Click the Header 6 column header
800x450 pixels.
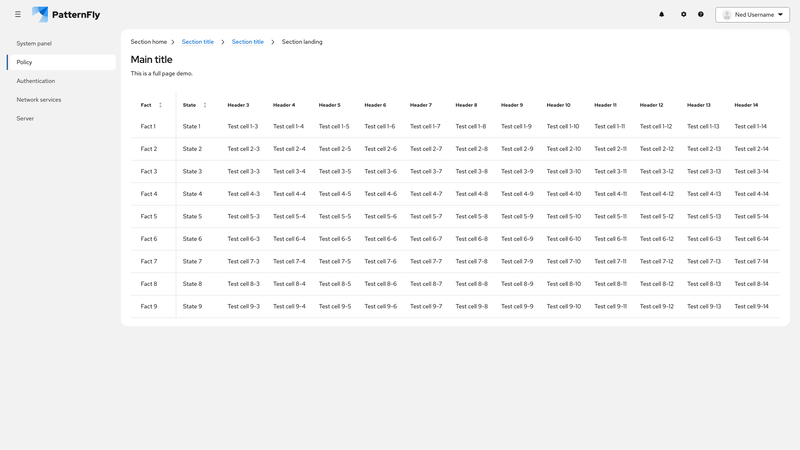(375, 105)
